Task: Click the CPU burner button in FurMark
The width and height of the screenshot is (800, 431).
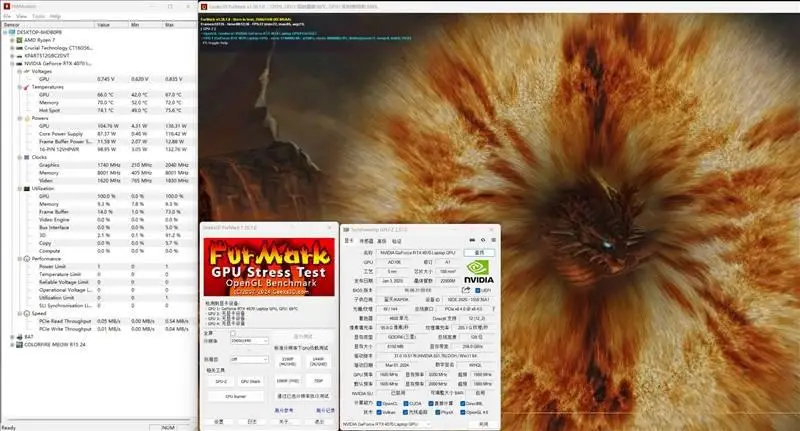Action: point(235,397)
